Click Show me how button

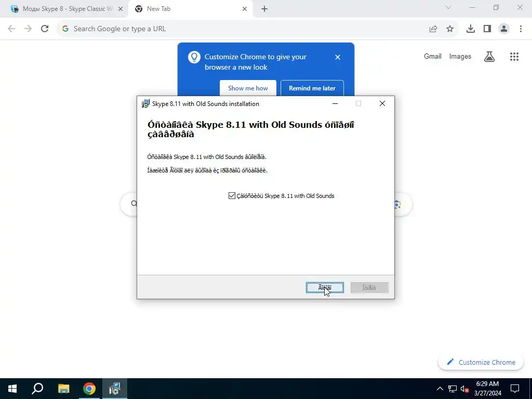pyautogui.click(x=248, y=88)
